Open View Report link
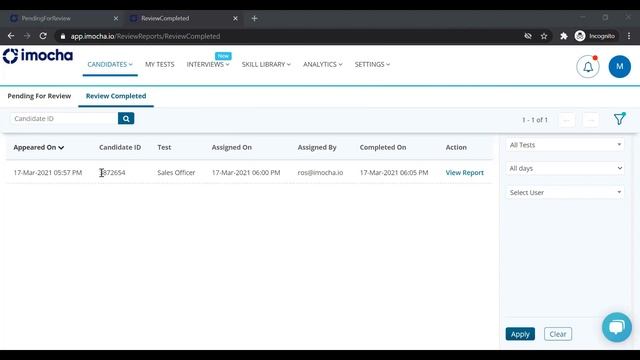 click(x=464, y=173)
